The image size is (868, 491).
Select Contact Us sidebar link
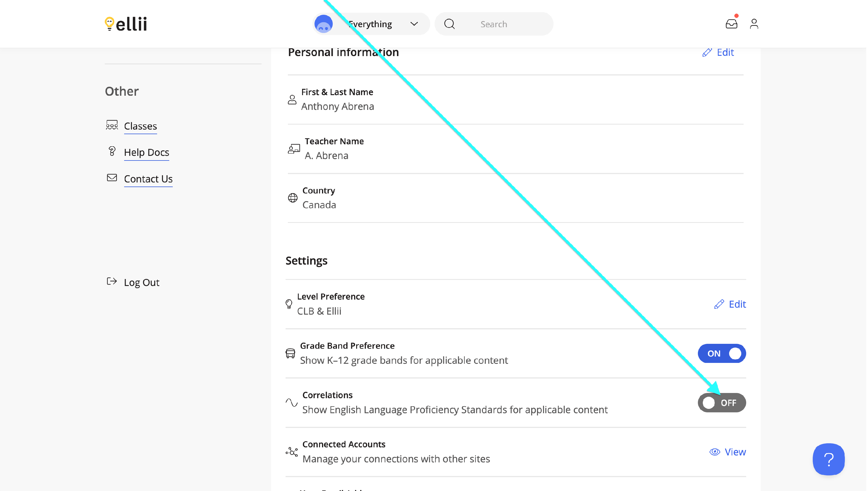(x=148, y=179)
